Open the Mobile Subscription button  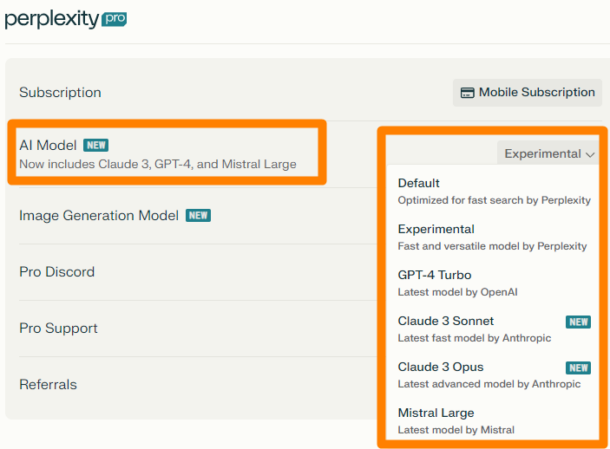(x=528, y=93)
